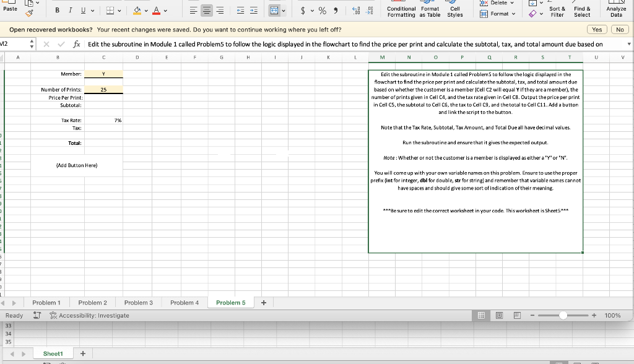Screen dimensions: 634x364
Task: Click the Analyze Data icon
Action: pos(616,9)
